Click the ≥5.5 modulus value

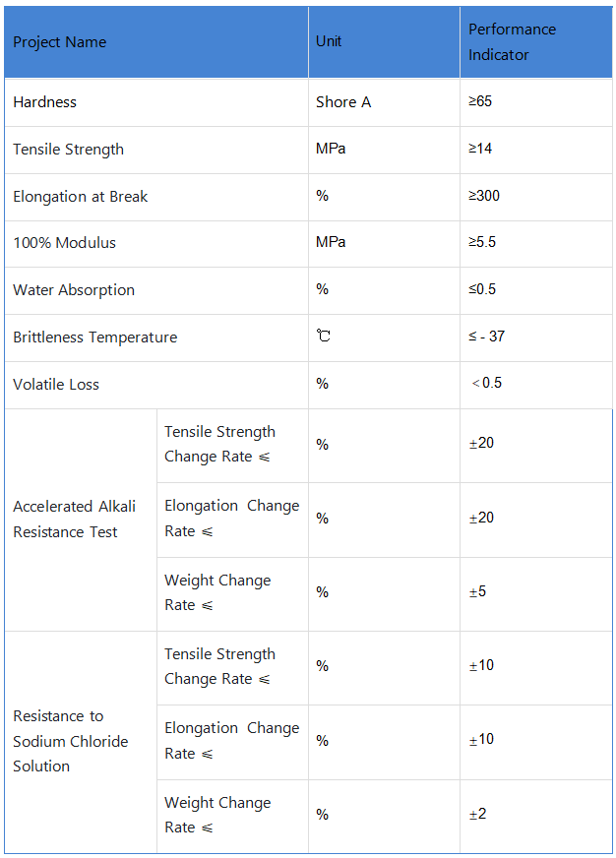tap(482, 242)
